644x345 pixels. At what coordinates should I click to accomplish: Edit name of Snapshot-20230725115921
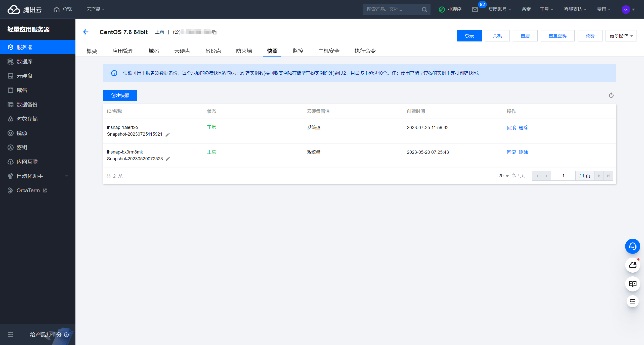[168, 134]
